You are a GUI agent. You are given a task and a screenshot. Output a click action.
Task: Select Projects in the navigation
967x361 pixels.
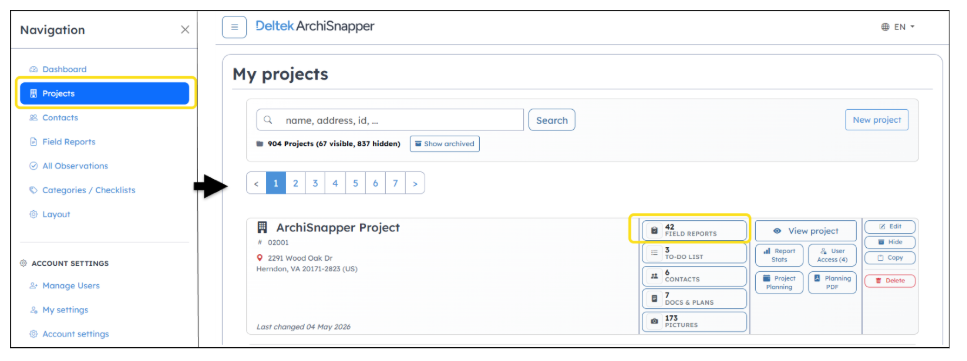coord(104,93)
